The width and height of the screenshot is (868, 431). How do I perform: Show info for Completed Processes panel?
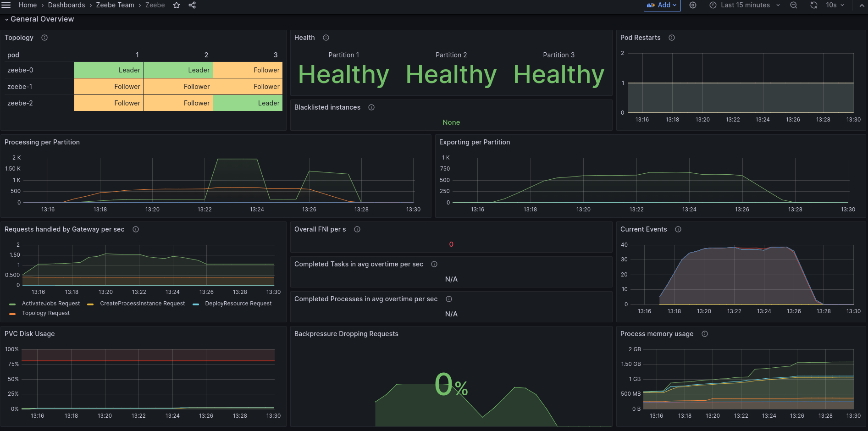pos(449,299)
